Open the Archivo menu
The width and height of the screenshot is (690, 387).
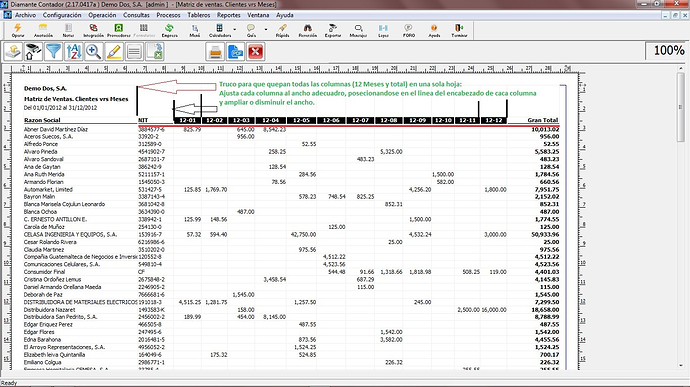(x=25, y=15)
